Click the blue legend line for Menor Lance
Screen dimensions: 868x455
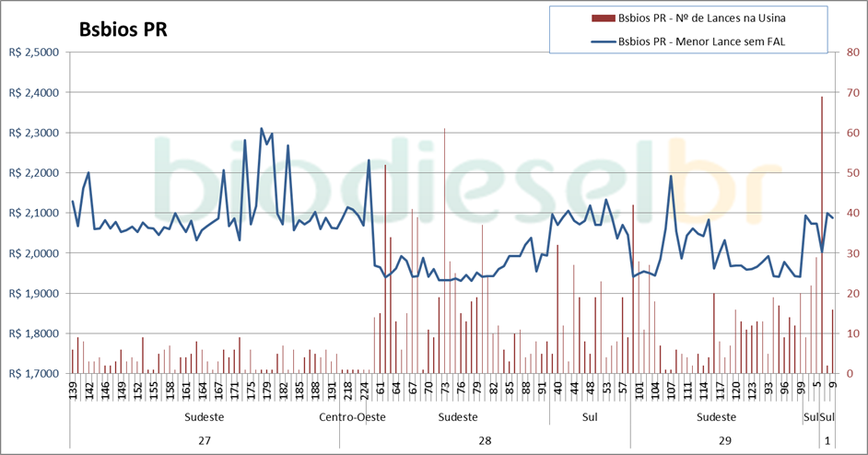[x=604, y=41]
